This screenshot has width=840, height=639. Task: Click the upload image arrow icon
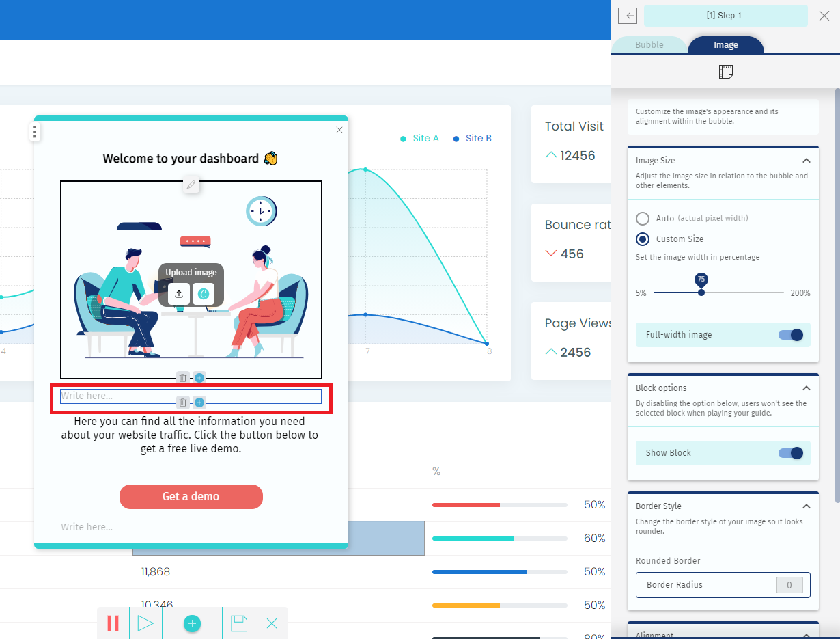[x=179, y=294]
